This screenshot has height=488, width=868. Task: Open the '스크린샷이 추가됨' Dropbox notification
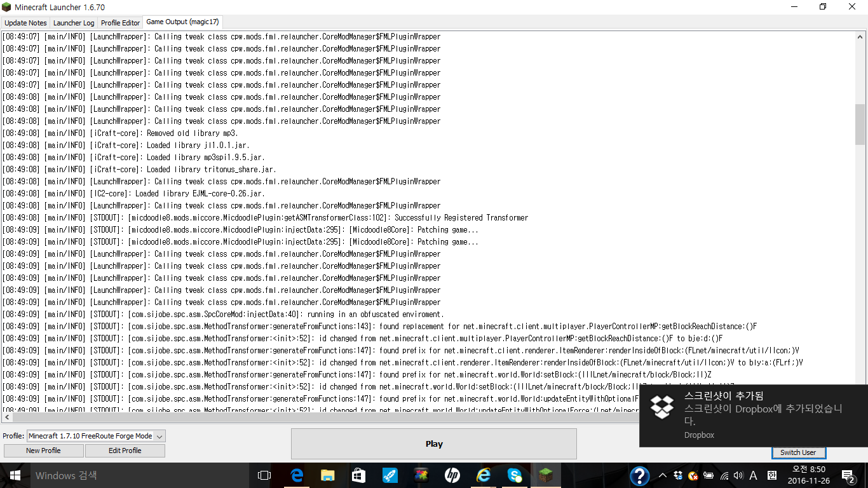coord(754,416)
